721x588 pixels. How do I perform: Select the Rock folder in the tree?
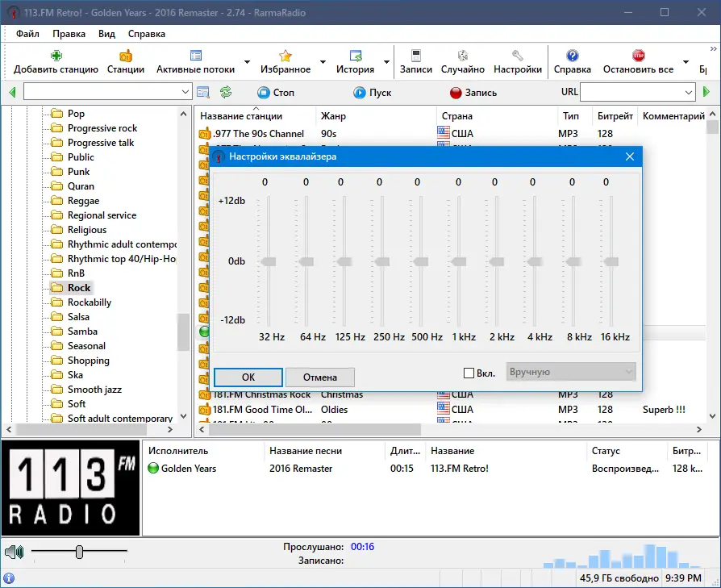click(79, 287)
